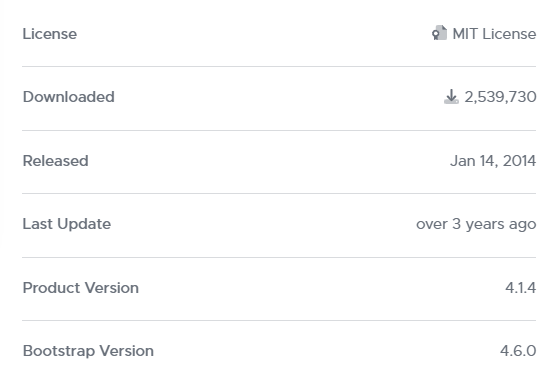Click the 'over 3 years ago' text

(476, 224)
